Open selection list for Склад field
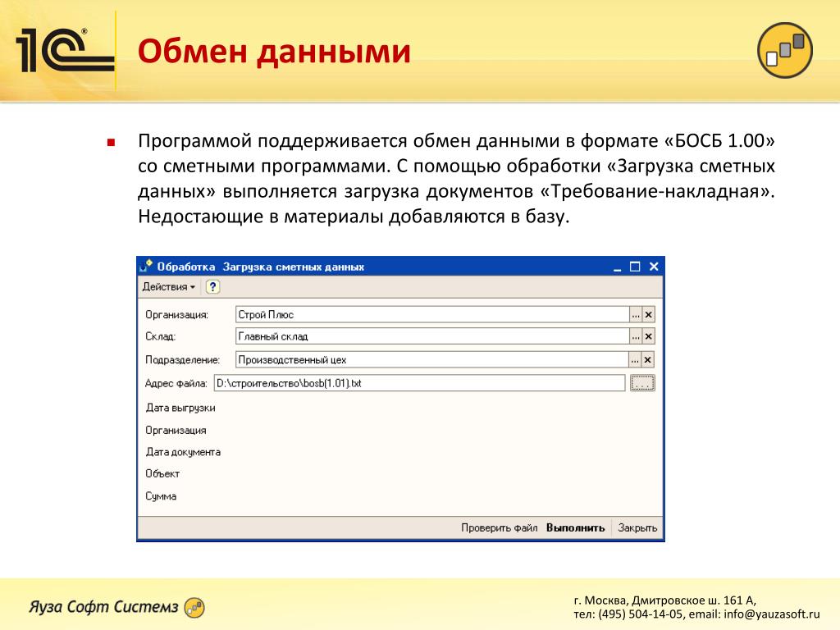This screenshot has width=840, height=630. pos(636,336)
